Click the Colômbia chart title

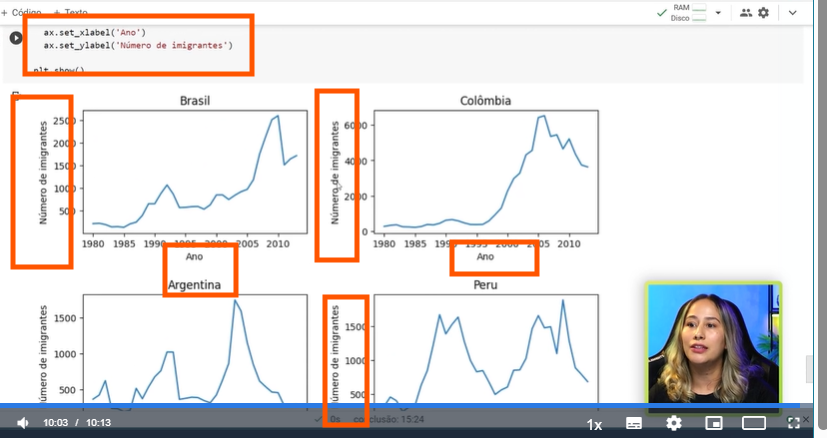pyautogui.click(x=485, y=101)
